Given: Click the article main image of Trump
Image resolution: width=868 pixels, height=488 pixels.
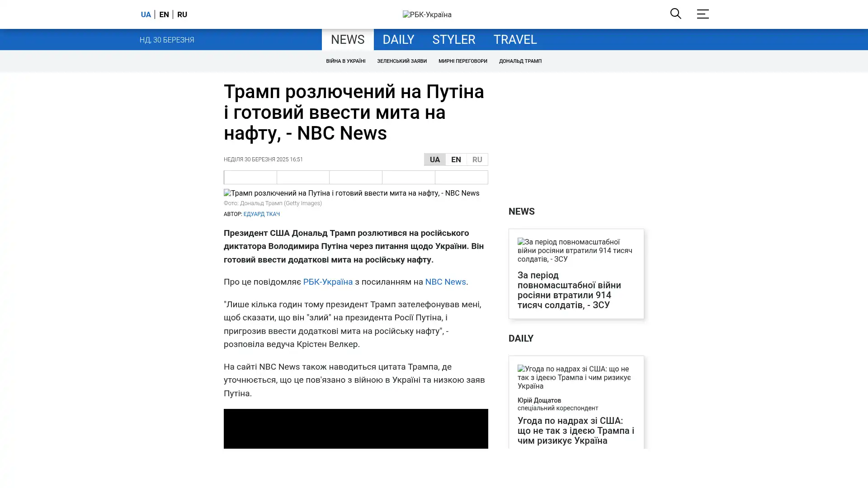Looking at the screenshot, I should point(351,193).
